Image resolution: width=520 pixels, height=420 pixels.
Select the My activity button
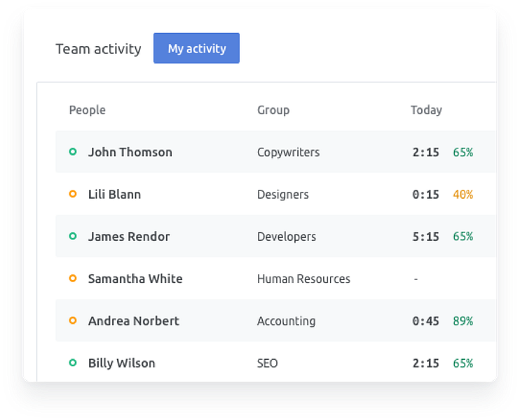tap(196, 48)
